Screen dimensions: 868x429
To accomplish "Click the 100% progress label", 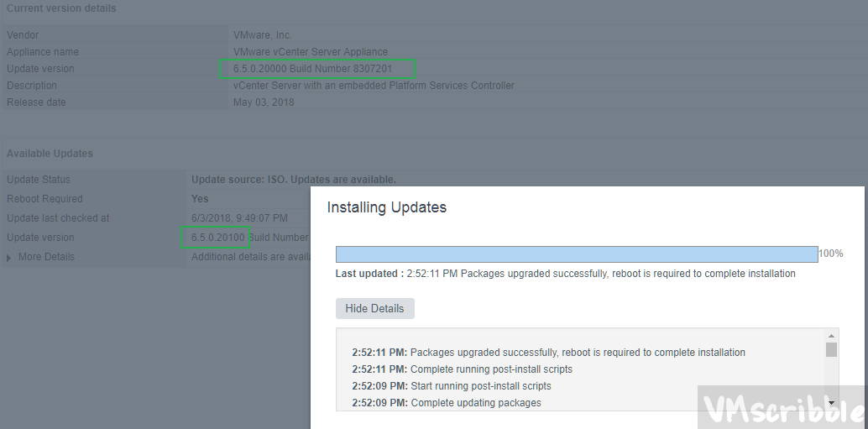I will point(831,254).
